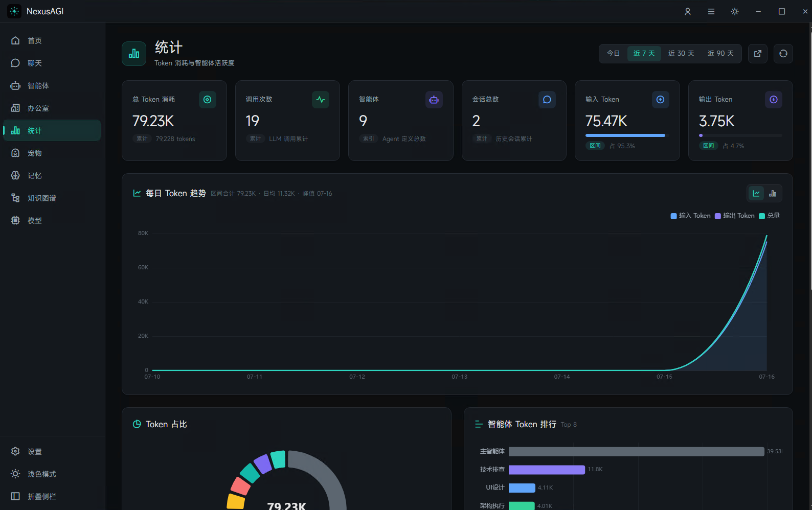The height and width of the screenshot is (510, 812).
Task: Open the hamburger menu in the title bar
Action: tap(711, 11)
